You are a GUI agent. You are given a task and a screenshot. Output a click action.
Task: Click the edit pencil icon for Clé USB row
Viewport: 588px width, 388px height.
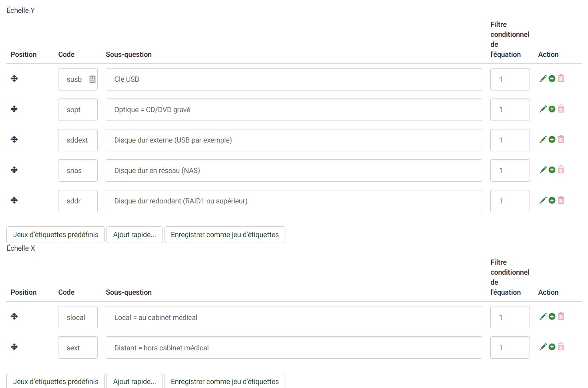point(543,79)
